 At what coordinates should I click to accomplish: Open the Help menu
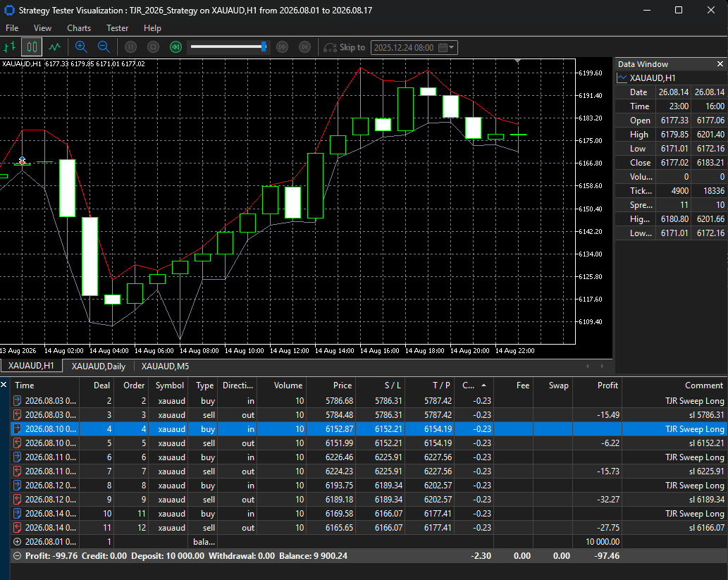(x=152, y=28)
